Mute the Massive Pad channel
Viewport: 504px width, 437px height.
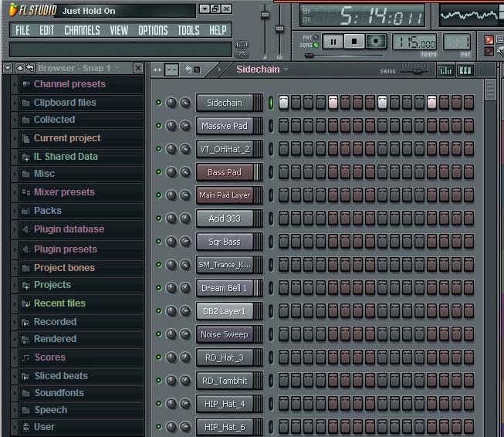click(x=158, y=125)
